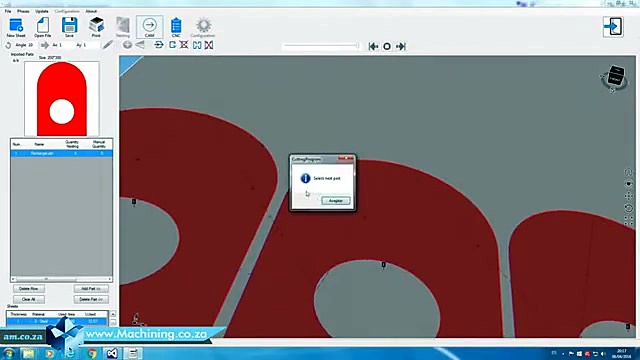Click the pencil edit icon

point(107,44)
